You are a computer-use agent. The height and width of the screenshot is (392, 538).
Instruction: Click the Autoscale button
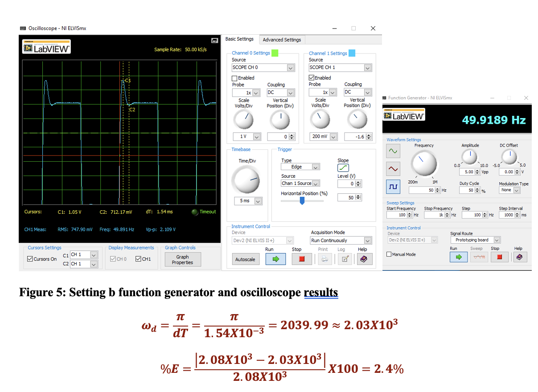coord(246,259)
